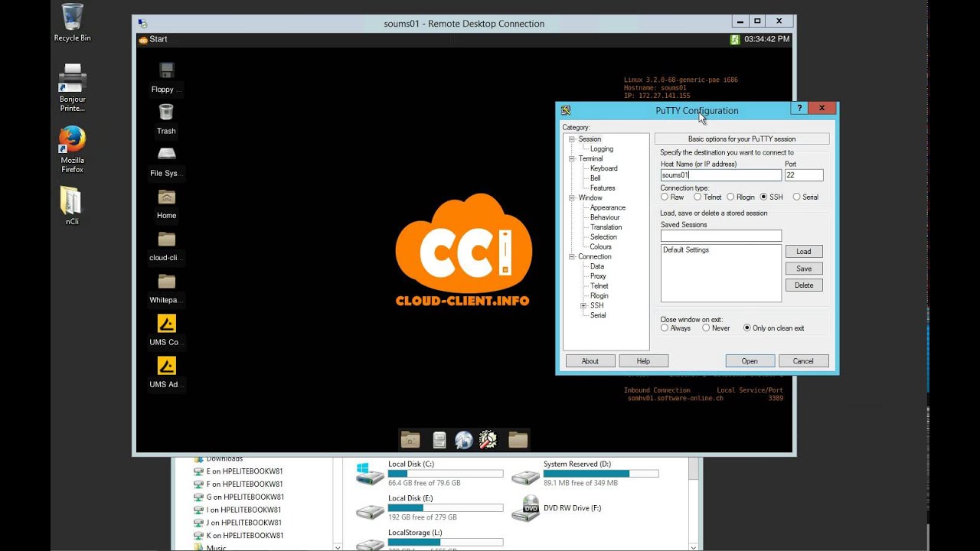
Task: Expand the SSH tree node in PuTTY
Action: [583, 305]
